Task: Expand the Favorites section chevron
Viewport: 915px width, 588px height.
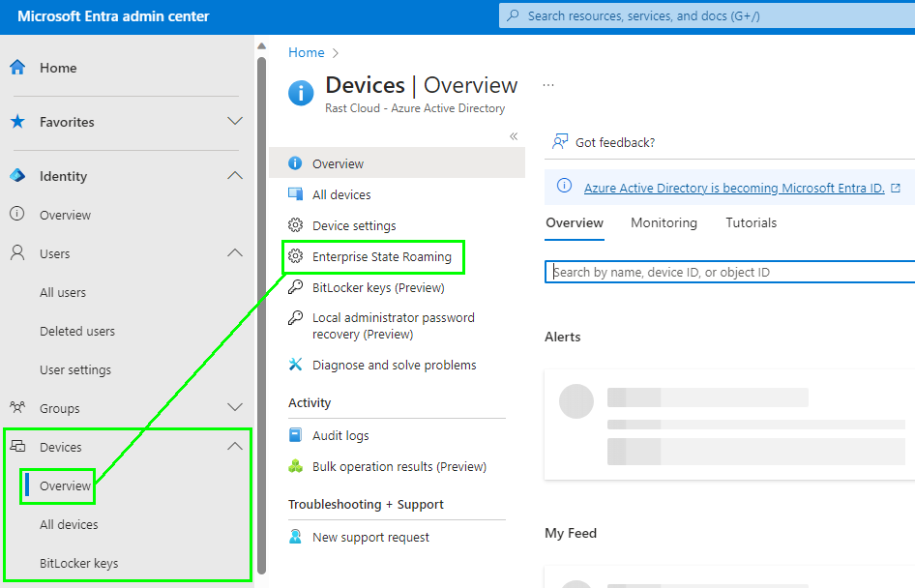Action: 234,122
